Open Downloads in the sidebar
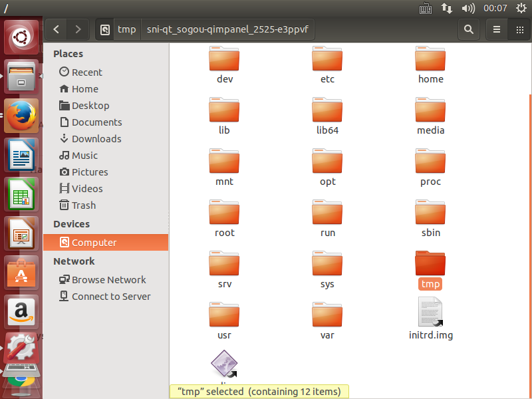 (x=106, y=139)
